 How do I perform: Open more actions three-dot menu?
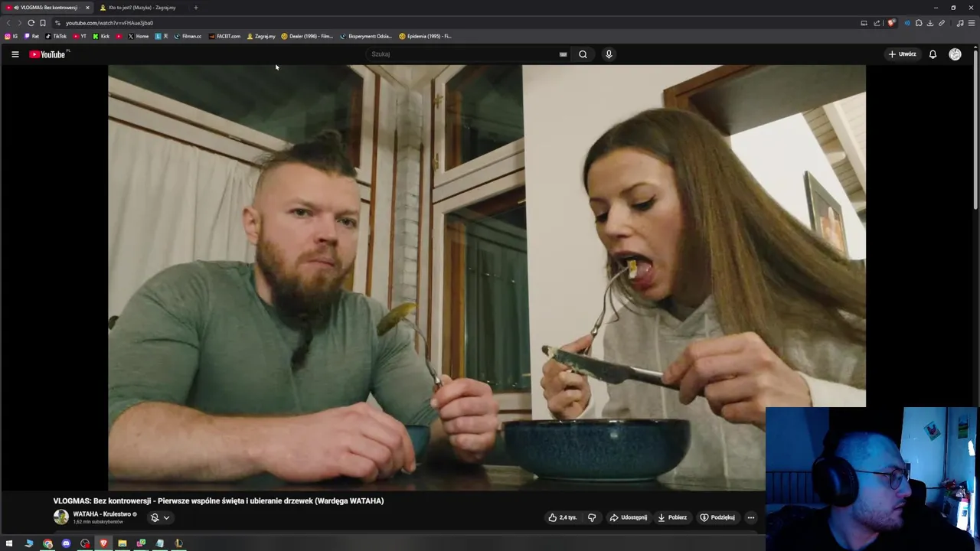point(750,517)
